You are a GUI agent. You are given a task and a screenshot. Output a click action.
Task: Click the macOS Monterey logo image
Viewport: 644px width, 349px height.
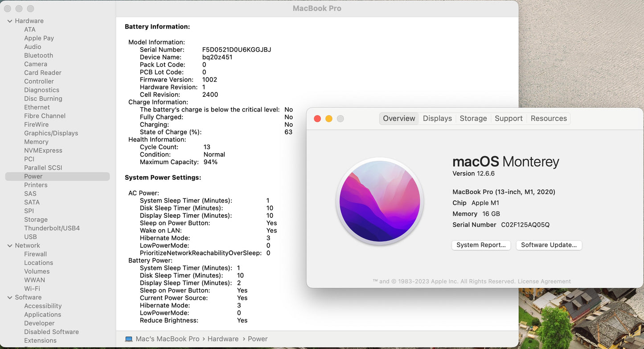(x=380, y=201)
